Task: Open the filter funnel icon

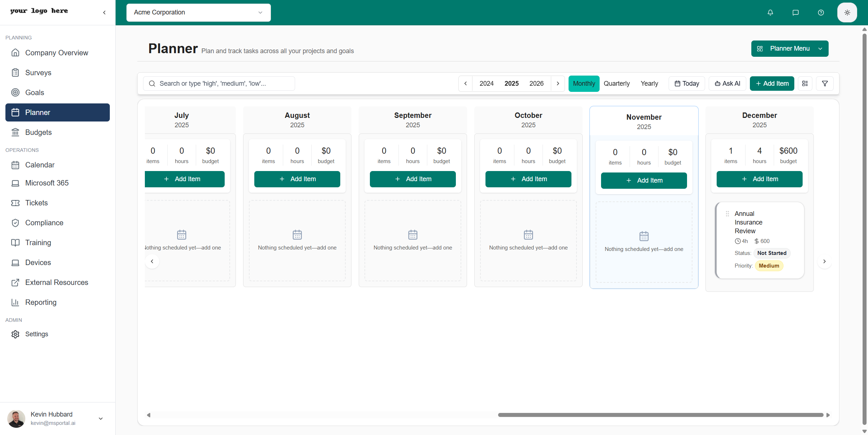Action: pyautogui.click(x=825, y=84)
